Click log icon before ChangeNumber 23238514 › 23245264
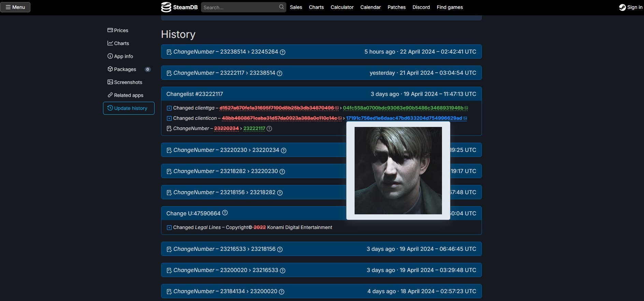644x301 pixels. [169, 52]
